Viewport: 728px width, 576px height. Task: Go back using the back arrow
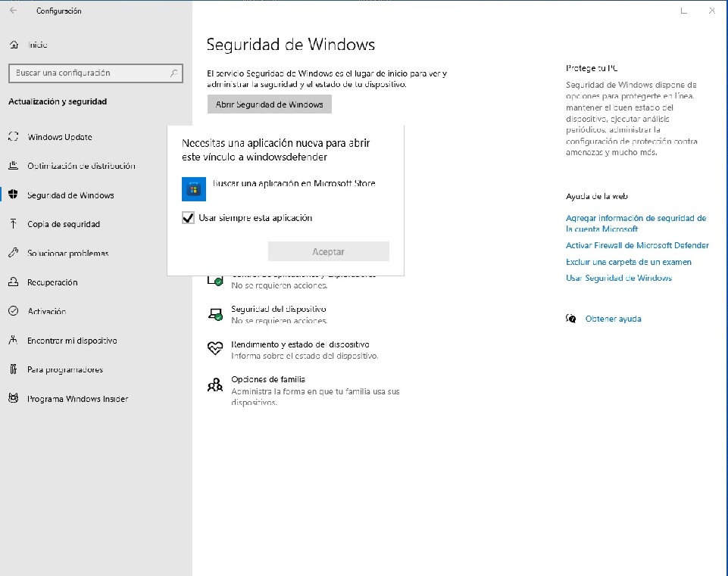[13, 10]
